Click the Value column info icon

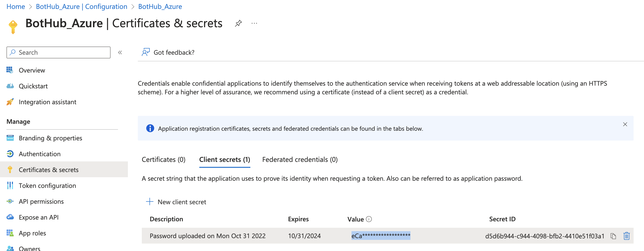point(369,219)
